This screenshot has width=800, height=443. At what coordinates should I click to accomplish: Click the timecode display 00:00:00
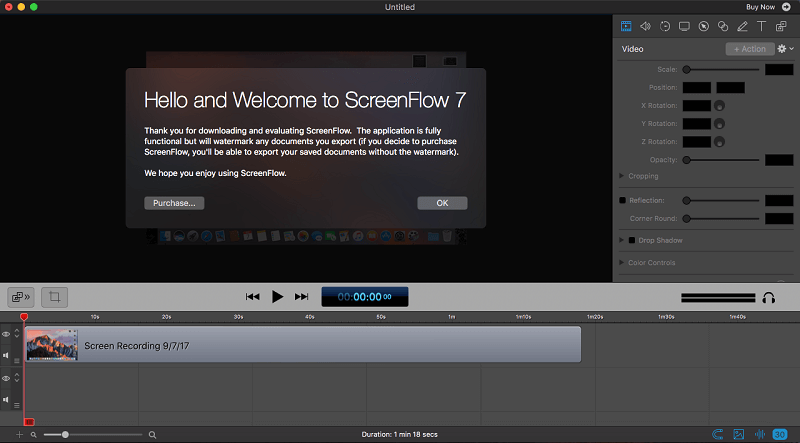pyautogui.click(x=365, y=297)
